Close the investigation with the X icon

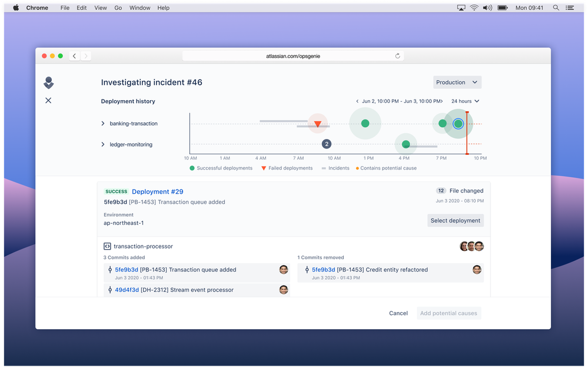tap(48, 101)
